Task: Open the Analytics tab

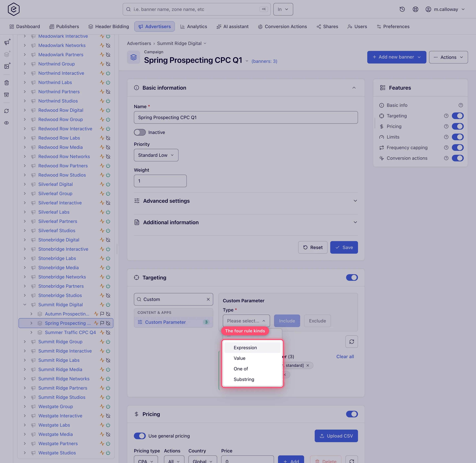Action: (x=194, y=26)
